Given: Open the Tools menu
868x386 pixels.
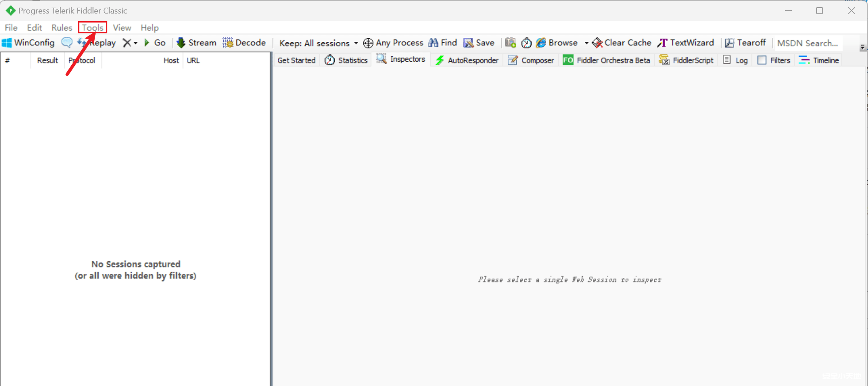Looking at the screenshot, I should [x=92, y=27].
